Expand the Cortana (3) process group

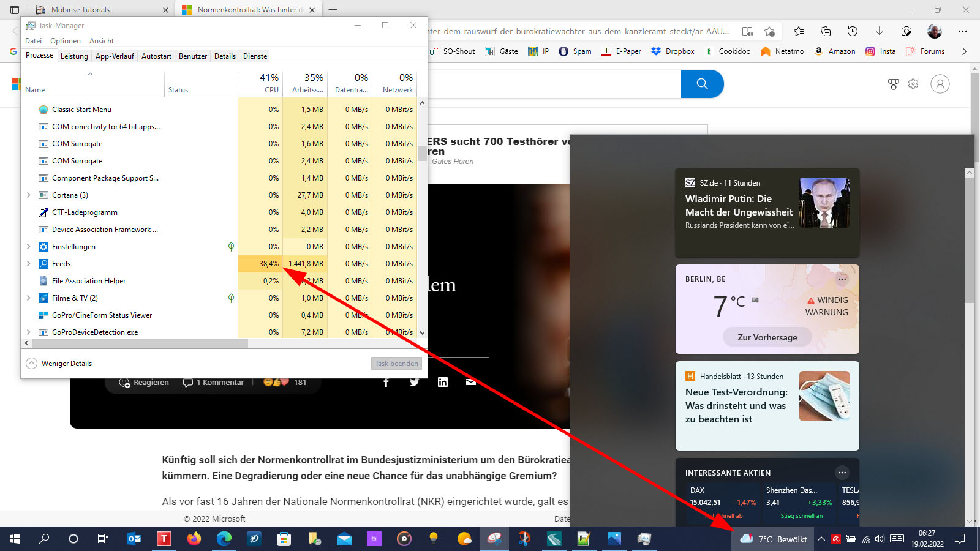click(x=29, y=195)
